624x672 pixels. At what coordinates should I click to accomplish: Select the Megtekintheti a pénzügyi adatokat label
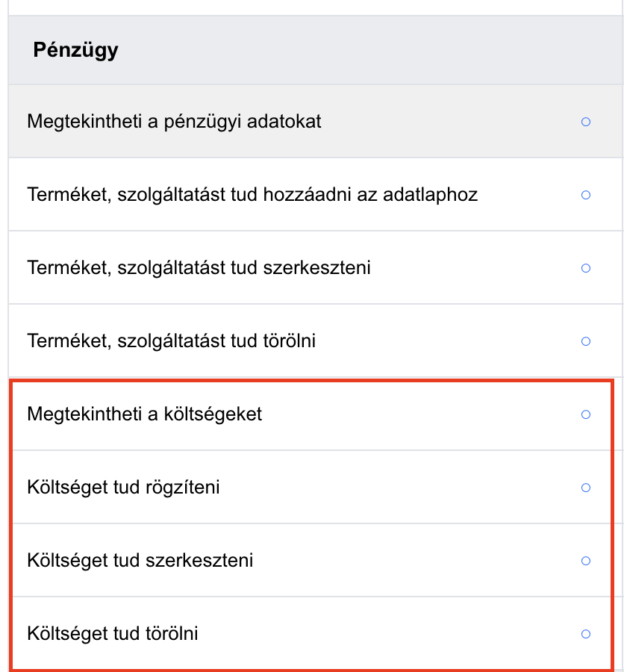pyautogui.click(x=174, y=122)
